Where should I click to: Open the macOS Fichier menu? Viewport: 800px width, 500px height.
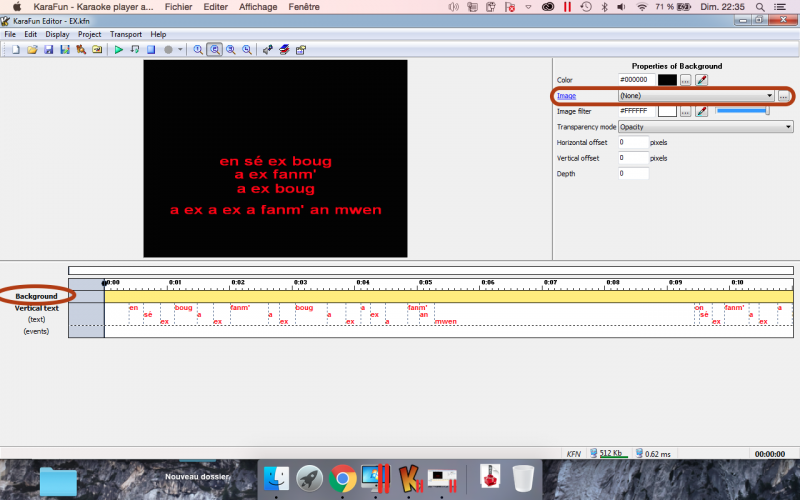pos(179,7)
